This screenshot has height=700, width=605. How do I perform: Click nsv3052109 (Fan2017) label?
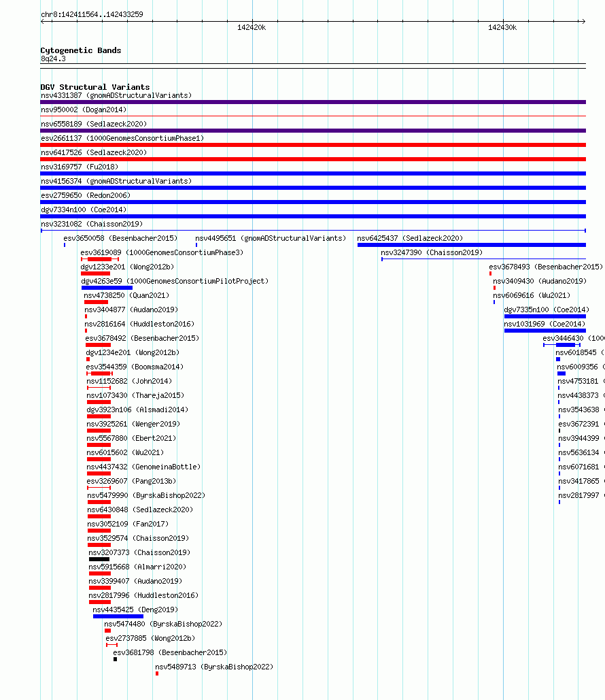pyautogui.click(x=128, y=524)
